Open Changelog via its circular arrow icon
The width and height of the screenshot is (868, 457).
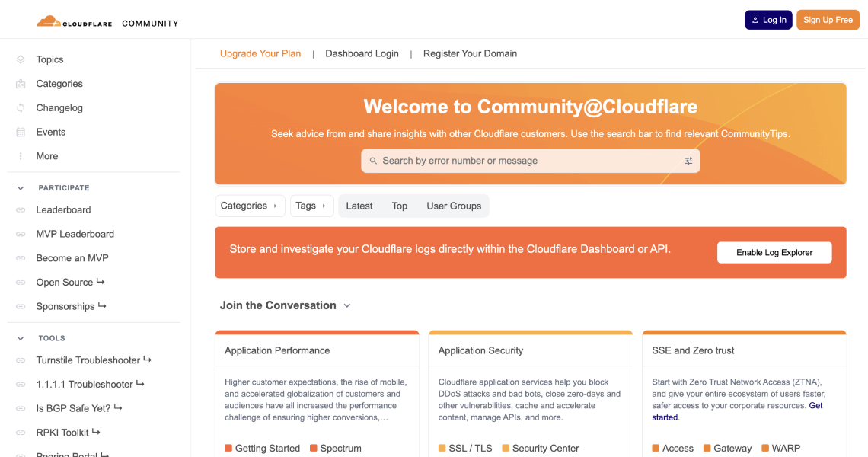[21, 107]
